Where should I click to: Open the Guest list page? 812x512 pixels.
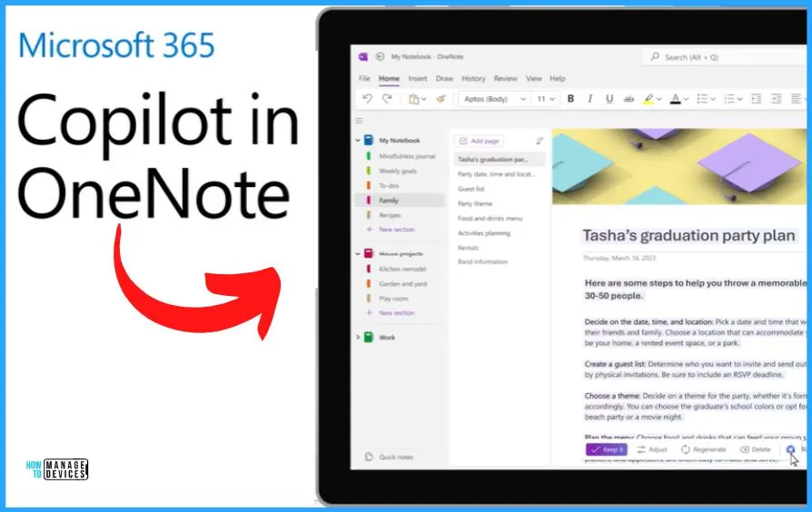click(470, 189)
